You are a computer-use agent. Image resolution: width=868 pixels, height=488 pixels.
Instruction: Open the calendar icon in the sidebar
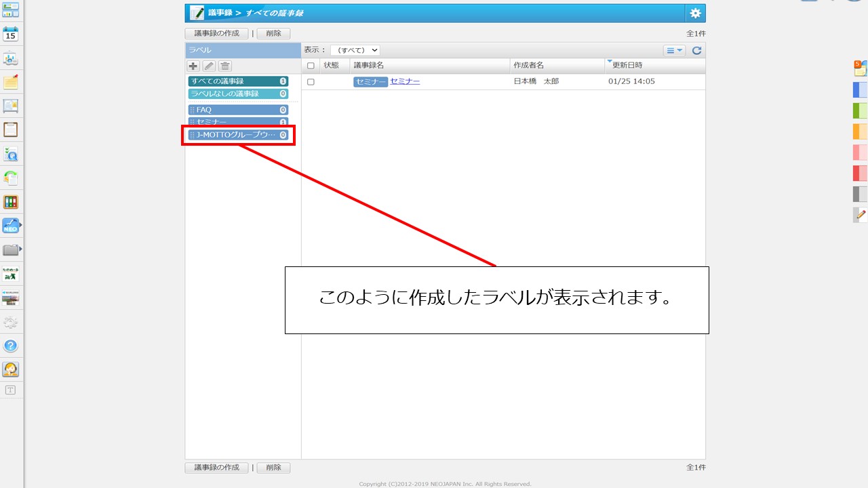[11, 34]
